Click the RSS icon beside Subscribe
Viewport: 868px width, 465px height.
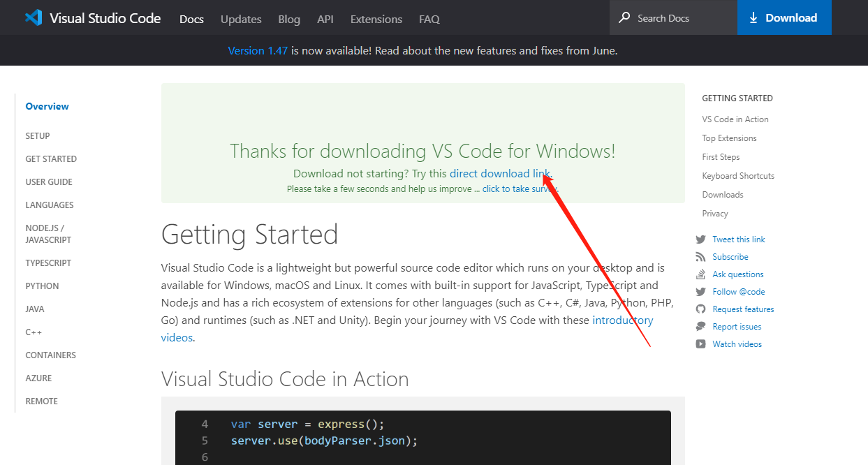point(700,257)
